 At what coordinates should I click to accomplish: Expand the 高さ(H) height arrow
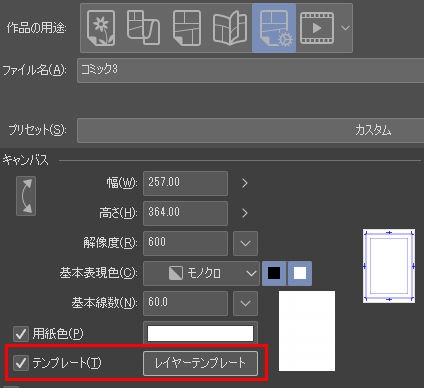tap(245, 213)
